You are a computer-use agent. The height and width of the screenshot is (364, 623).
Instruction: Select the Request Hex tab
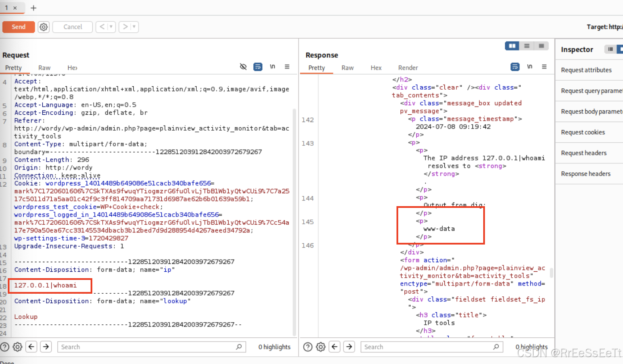pyautogui.click(x=72, y=68)
